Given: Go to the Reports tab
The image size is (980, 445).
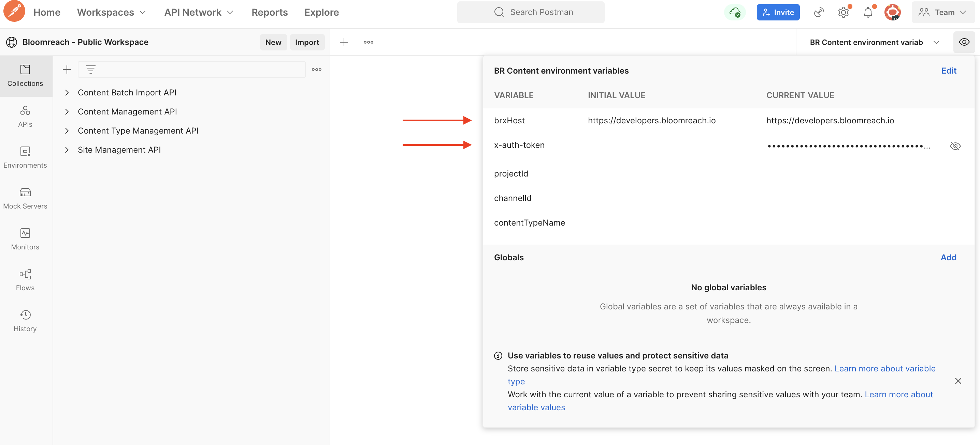Looking at the screenshot, I should tap(269, 12).
